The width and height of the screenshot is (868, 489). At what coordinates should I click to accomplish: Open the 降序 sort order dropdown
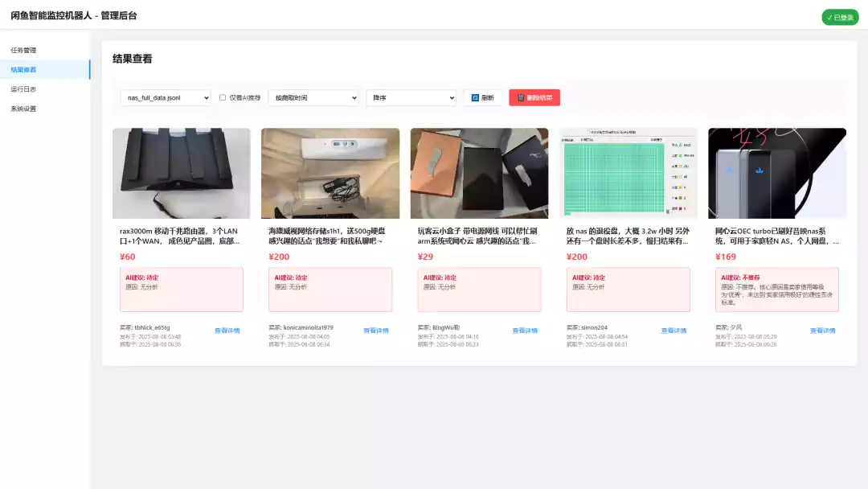411,98
